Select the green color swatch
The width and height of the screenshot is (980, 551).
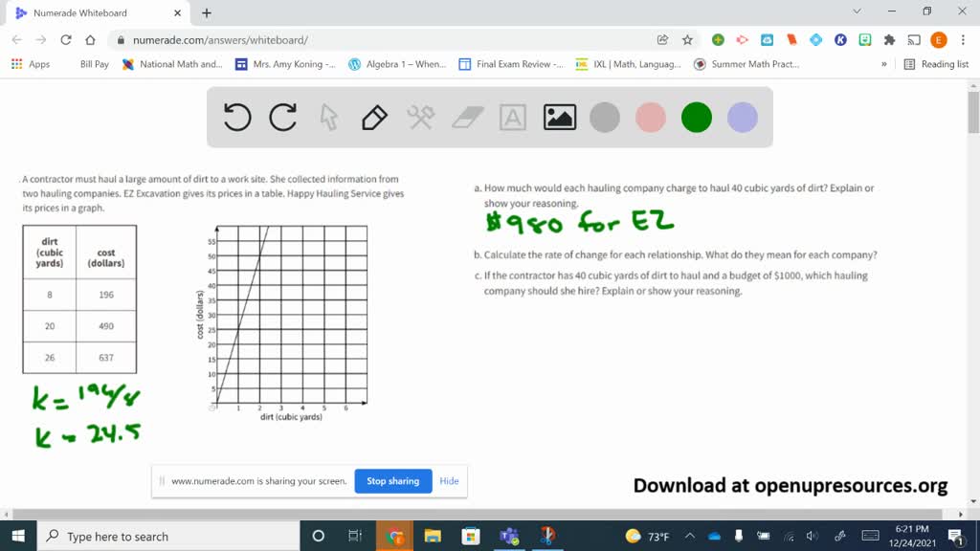[x=696, y=117]
